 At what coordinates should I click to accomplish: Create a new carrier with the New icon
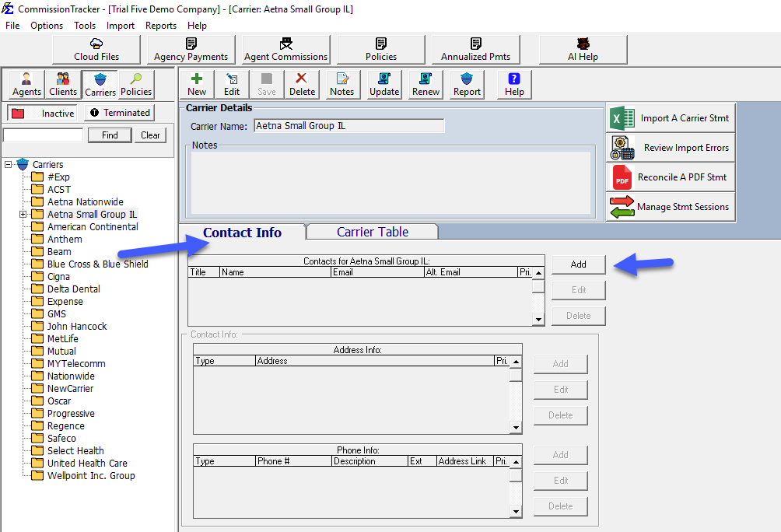(x=196, y=84)
